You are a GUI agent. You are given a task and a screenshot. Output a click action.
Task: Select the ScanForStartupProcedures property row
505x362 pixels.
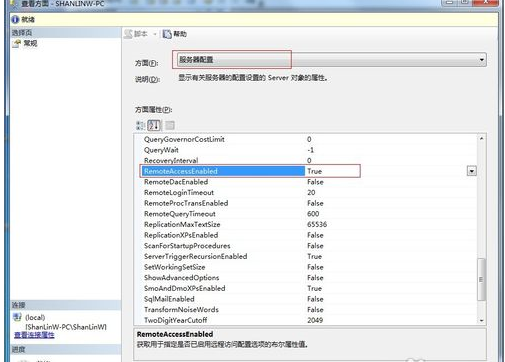pos(306,246)
